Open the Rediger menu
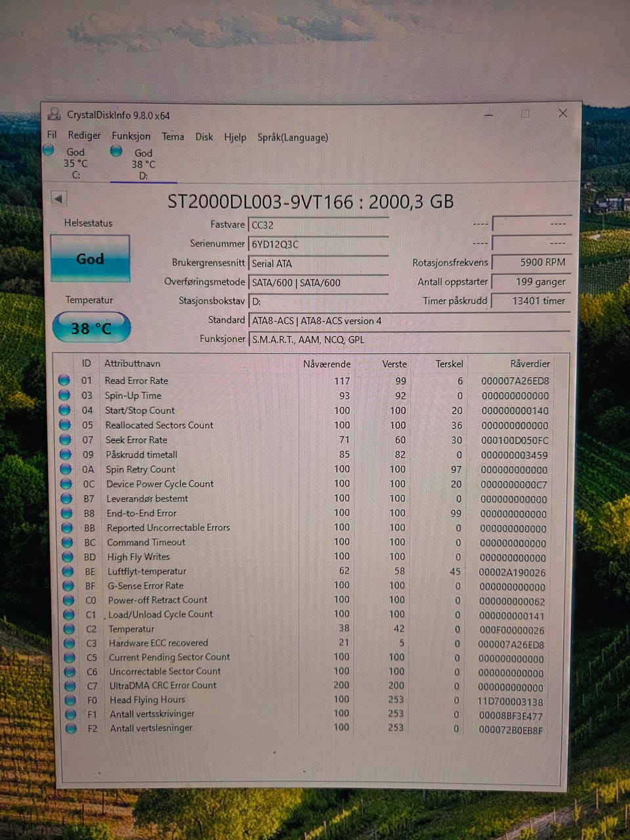The width and height of the screenshot is (630, 840). click(x=84, y=135)
